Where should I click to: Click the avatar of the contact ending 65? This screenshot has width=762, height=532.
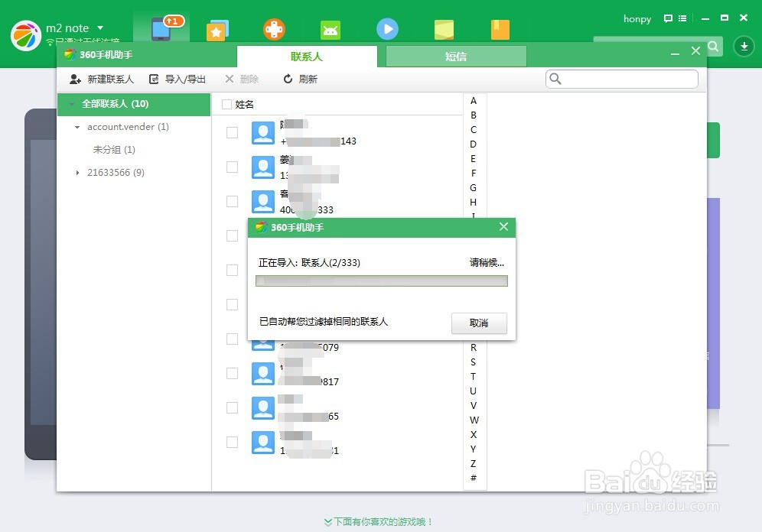263,407
